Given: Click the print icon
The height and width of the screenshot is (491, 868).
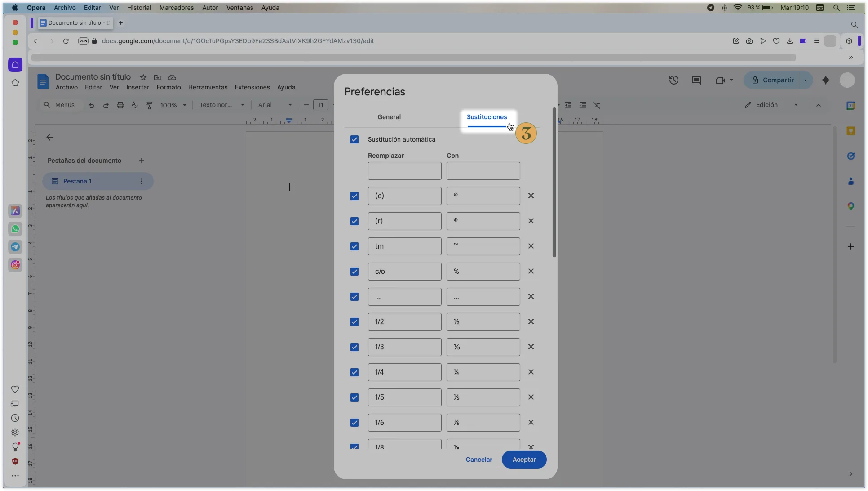Looking at the screenshot, I should coord(120,105).
